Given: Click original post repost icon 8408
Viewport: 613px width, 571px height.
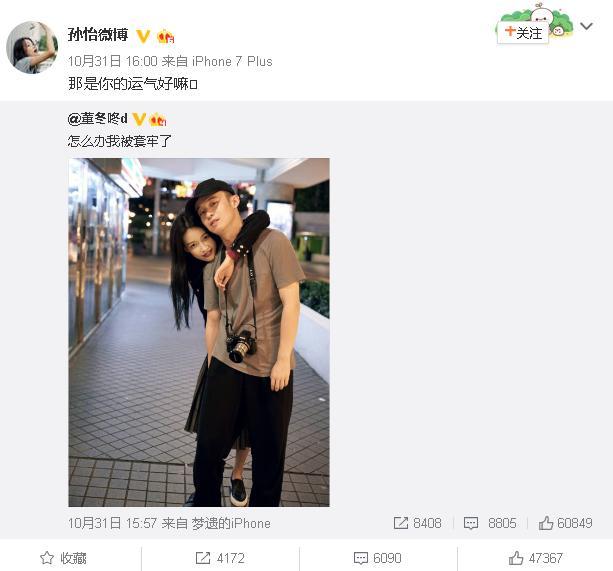Looking at the screenshot, I should pyautogui.click(x=418, y=523).
